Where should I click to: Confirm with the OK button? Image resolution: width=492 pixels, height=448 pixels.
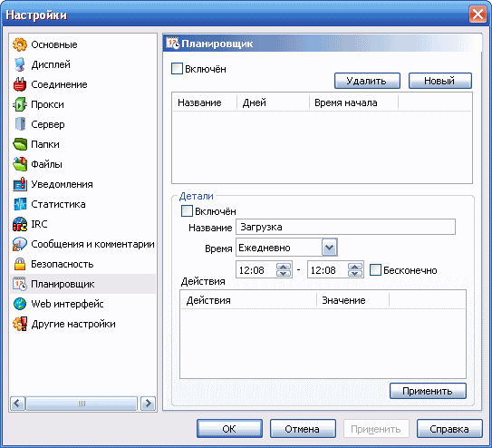tap(229, 429)
